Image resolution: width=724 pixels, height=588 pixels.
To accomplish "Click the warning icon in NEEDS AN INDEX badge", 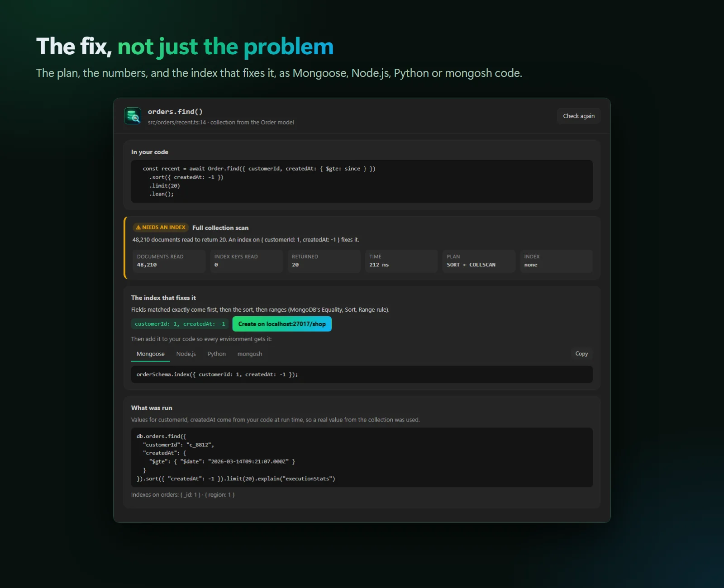I will 138,228.
